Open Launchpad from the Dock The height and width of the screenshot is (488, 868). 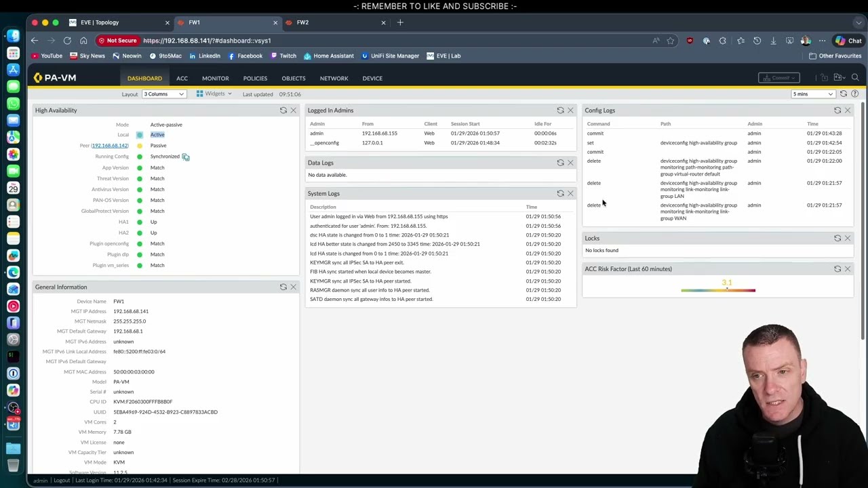tap(13, 52)
